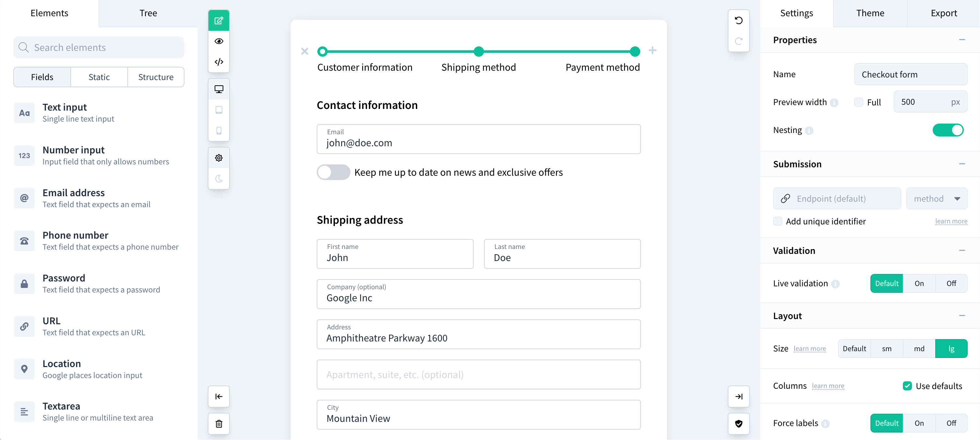Switch to the preview eye mode
Viewport: 980px width, 440px height.
click(x=219, y=41)
